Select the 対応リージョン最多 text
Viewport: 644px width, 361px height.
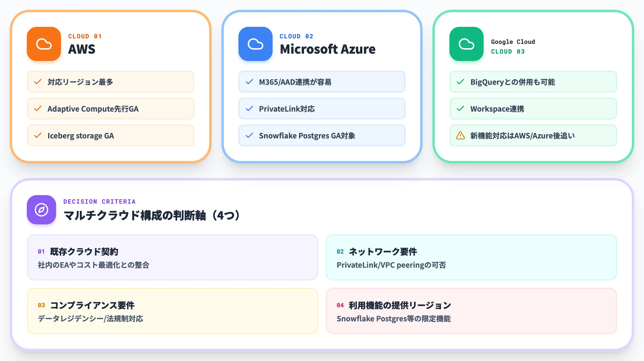[80, 82]
